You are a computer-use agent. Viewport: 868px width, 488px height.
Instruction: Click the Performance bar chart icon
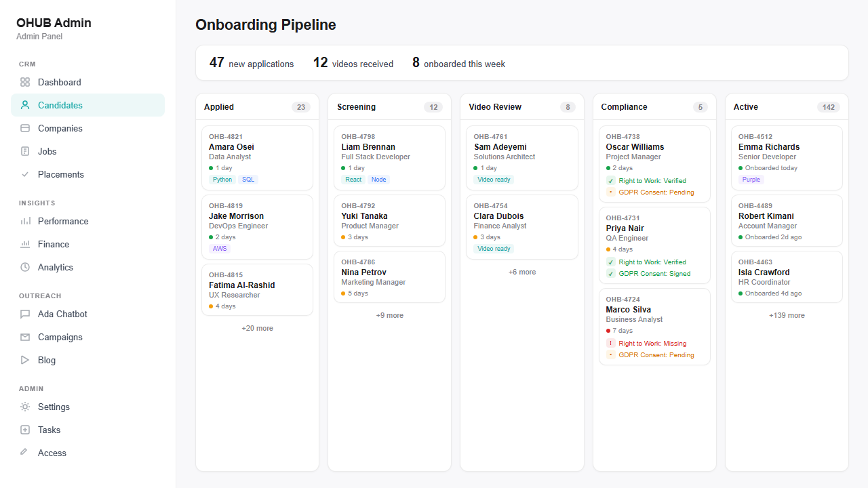(x=25, y=221)
